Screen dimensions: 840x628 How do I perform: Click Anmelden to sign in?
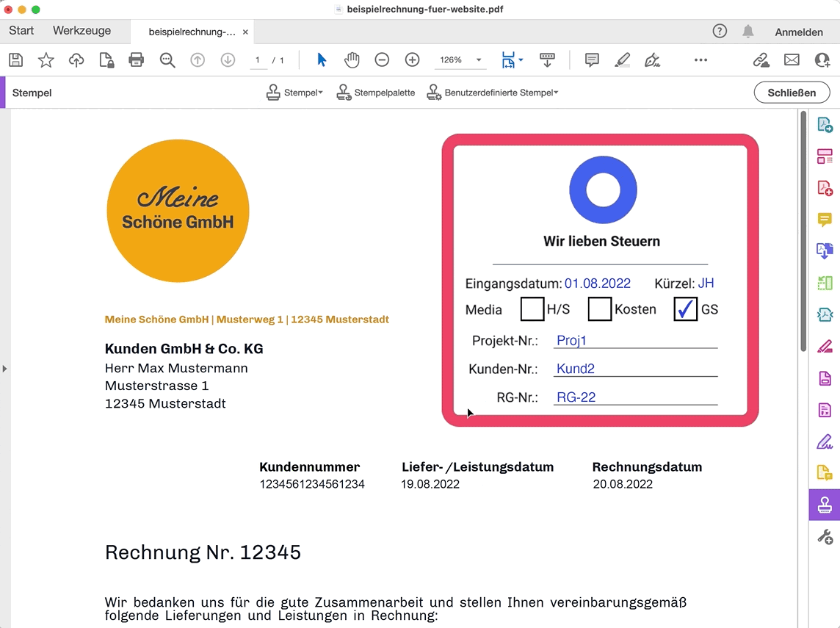click(799, 32)
